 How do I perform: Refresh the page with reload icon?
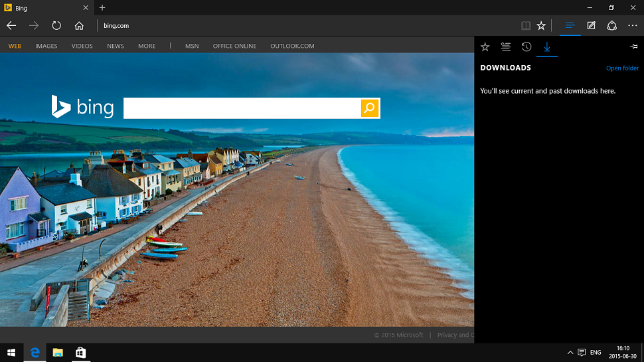click(56, 25)
